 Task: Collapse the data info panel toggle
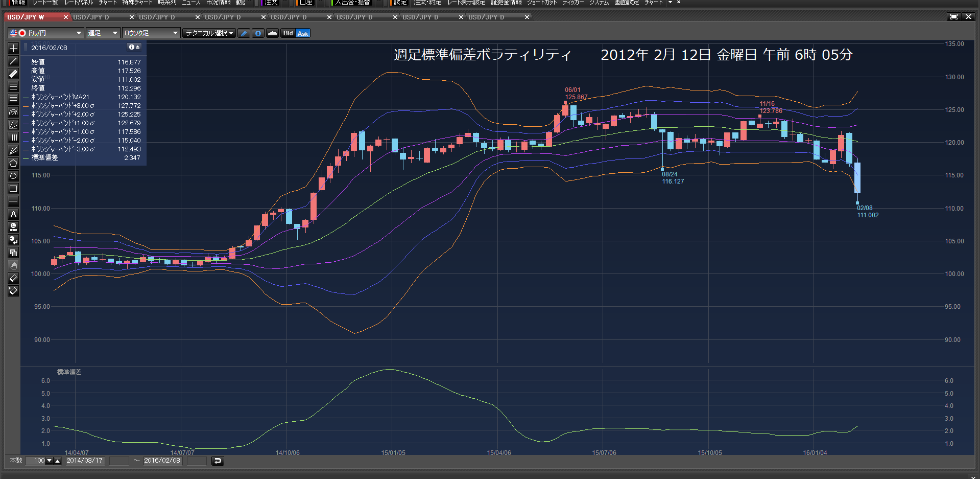(x=134, y=47)
